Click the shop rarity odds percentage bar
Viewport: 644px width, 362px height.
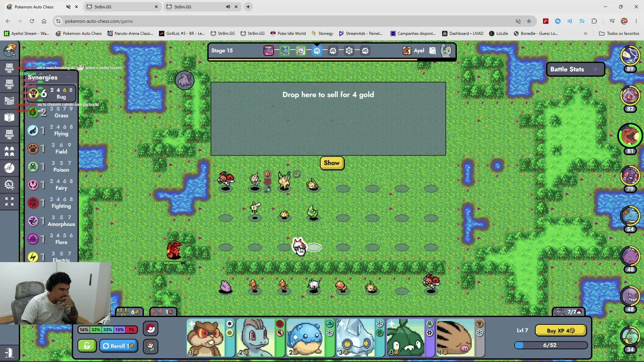(107, 330)
